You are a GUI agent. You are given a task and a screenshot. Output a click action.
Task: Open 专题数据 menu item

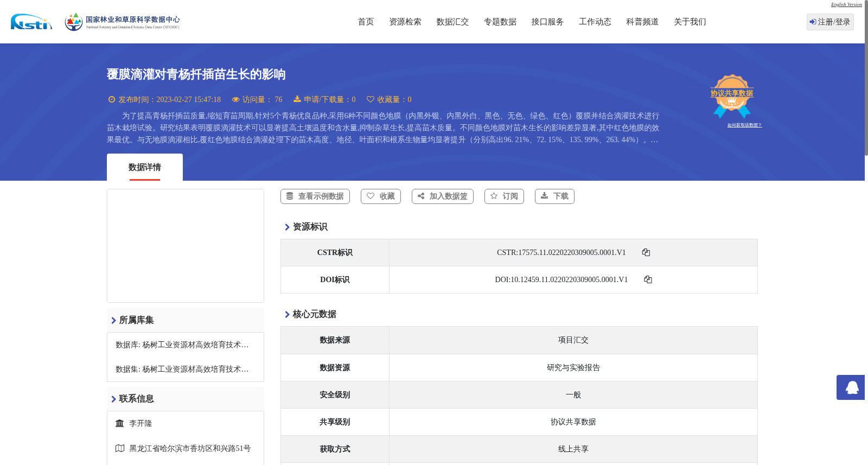tap(500, 22)
